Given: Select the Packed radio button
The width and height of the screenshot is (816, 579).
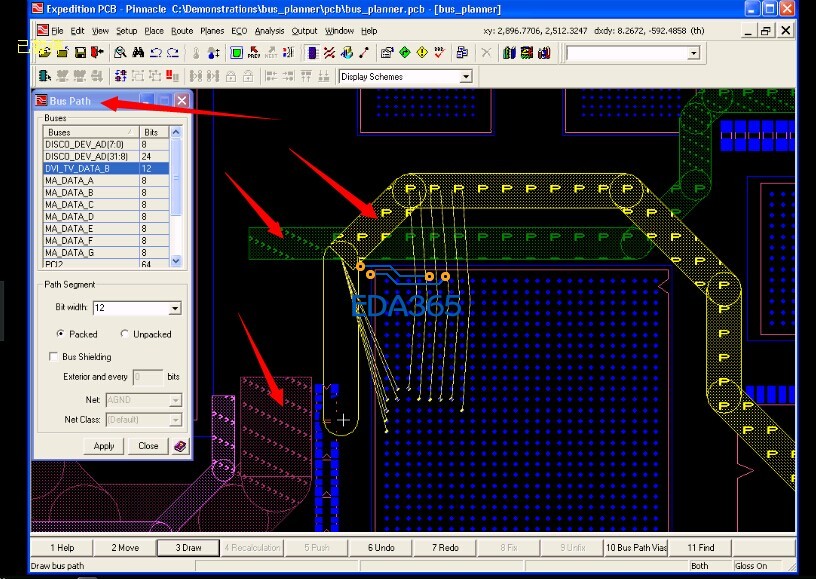Looking at the screenshot, I should pyautogui.click(x=62, y=334).
